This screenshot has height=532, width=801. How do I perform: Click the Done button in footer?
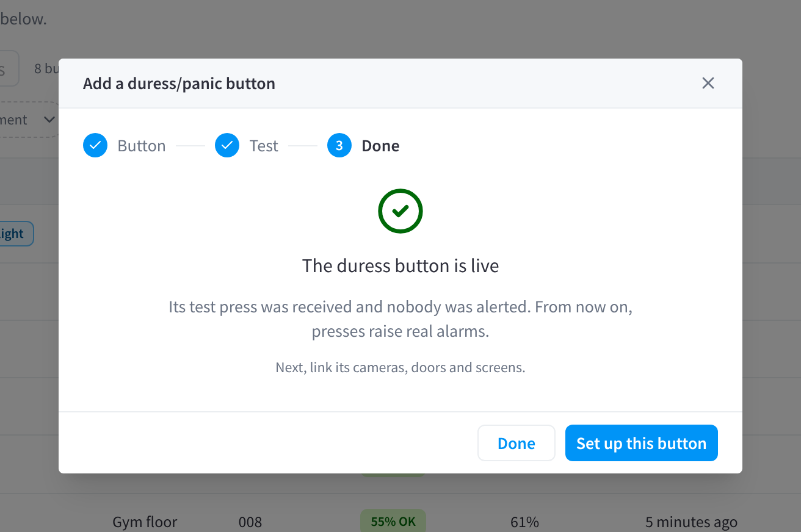[x=516, y=443]
